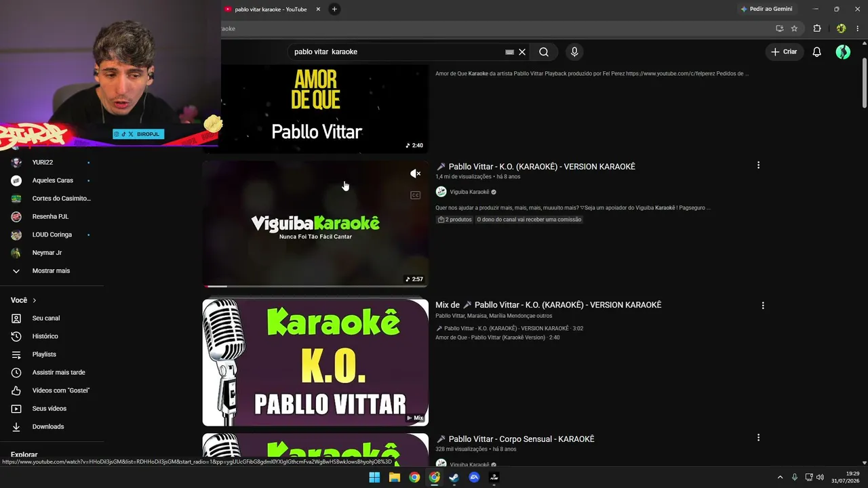Open a new browser tab
The height and width of the screenshot is (488, 868).
point(334,9)
